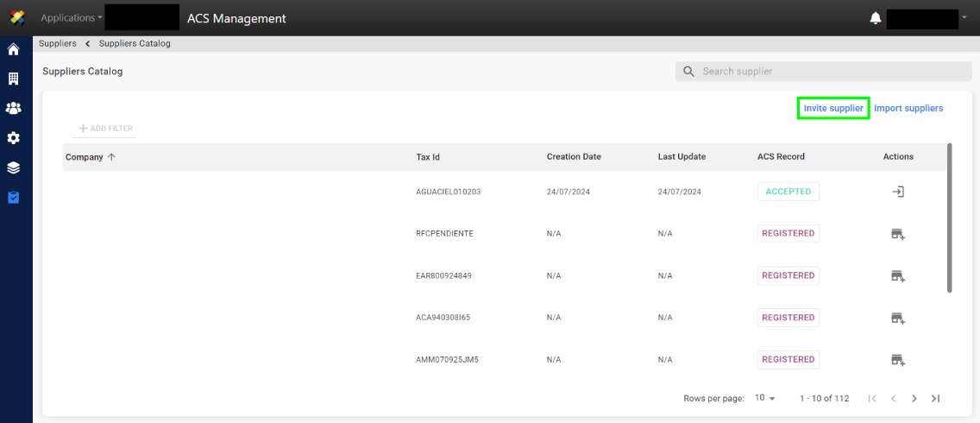Jump to the last page arrow
Viewport: 980px width, 423px height.
click(x=936, y=398)
